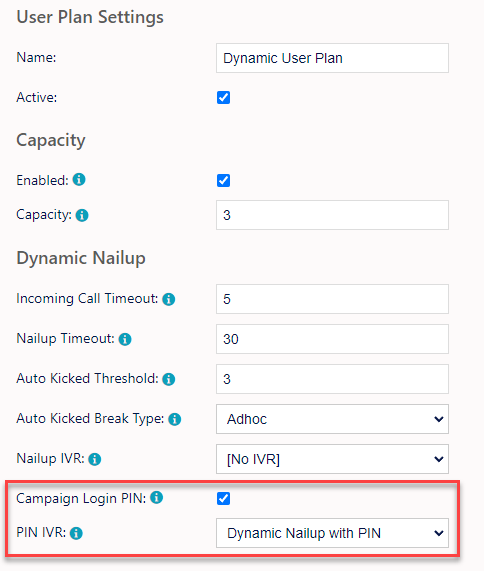This screenshot has height=571, width=484.
Task: Click the PIN IVR info icon
Action: click(x=76, y=533)
